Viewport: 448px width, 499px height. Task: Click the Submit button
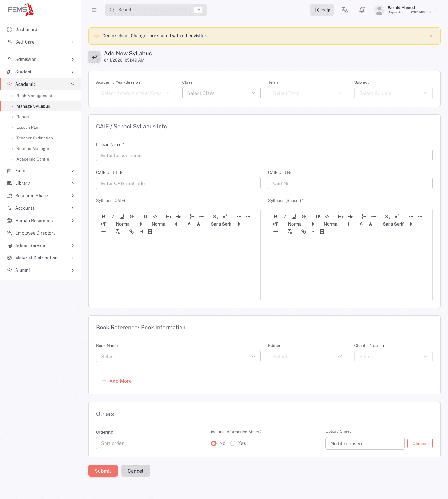(x=103, y=471)
